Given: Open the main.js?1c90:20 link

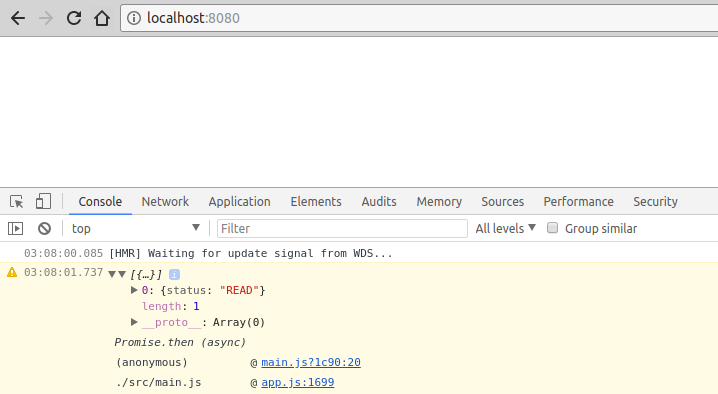Looking at the screenshot, I should pyautogui.click(x=311, y=362).
